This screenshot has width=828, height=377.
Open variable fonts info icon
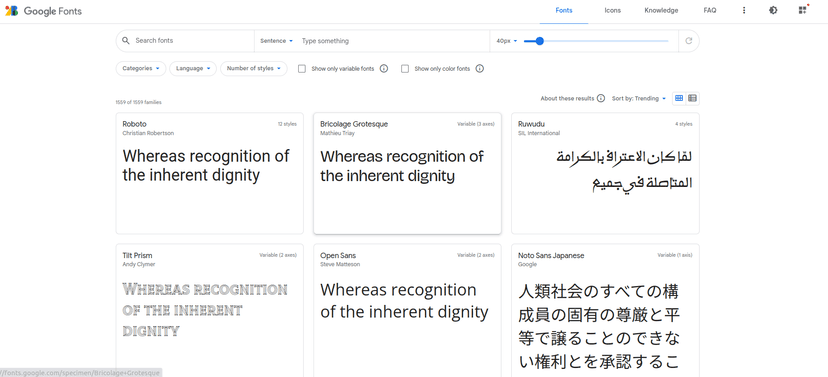point(384,69)
